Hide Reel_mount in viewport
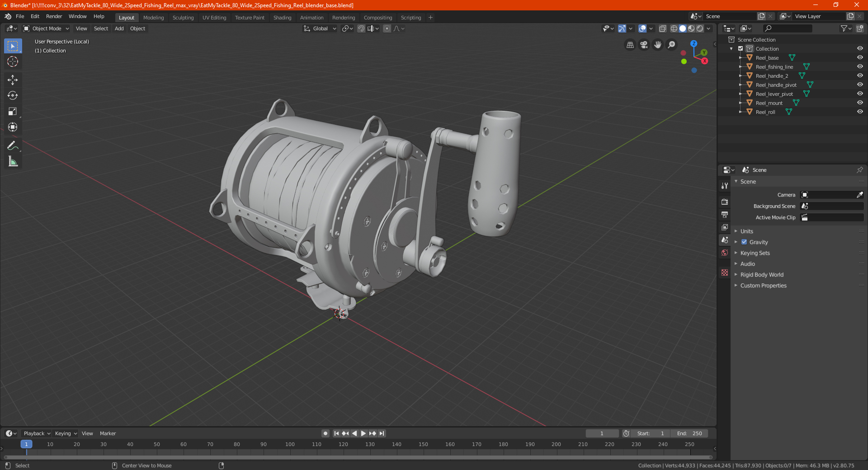 [x=860, y=103]
